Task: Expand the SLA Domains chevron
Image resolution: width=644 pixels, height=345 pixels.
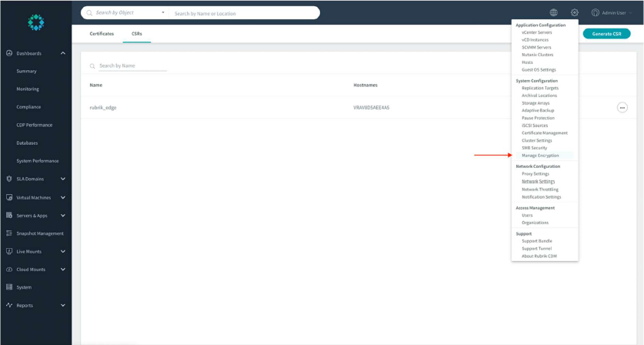Action: tap(63, 179)
